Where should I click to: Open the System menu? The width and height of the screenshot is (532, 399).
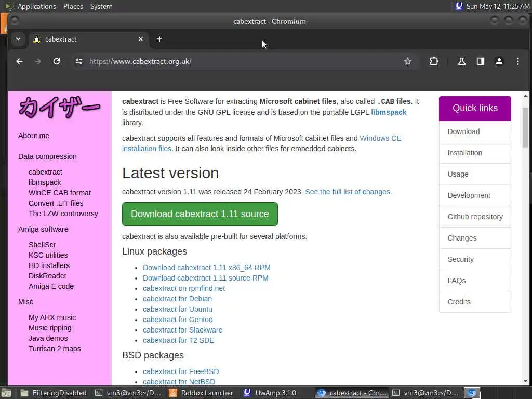click(x=101, y=6)
